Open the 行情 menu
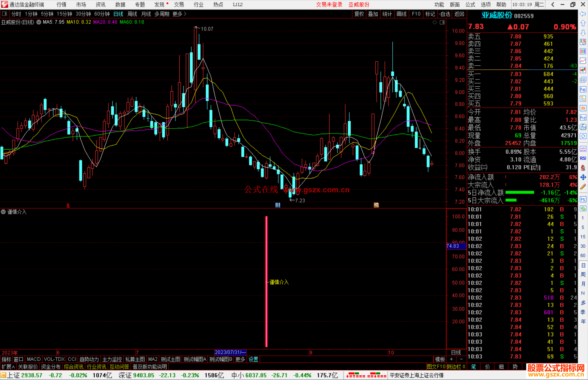The width and height of the screenshot is (588, 380). tap(62, 5)
